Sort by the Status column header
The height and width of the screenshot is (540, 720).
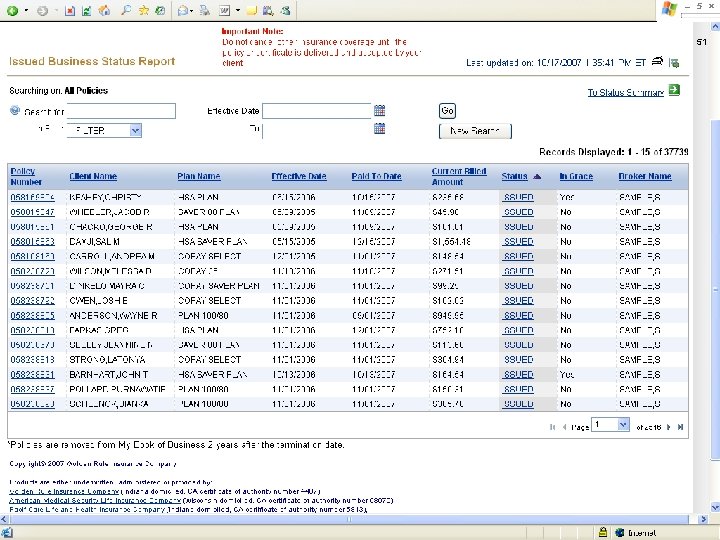tap(514, 176)
